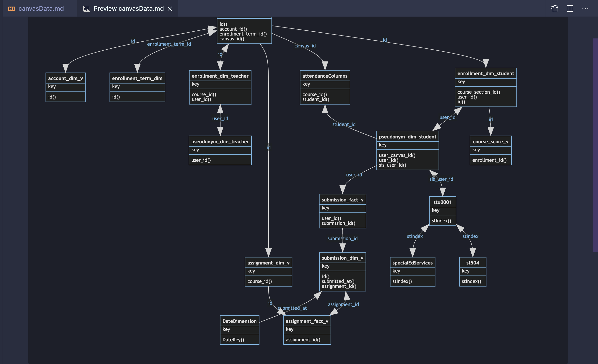Select the pseudonym_dim_student entity

tap(407, 136)
